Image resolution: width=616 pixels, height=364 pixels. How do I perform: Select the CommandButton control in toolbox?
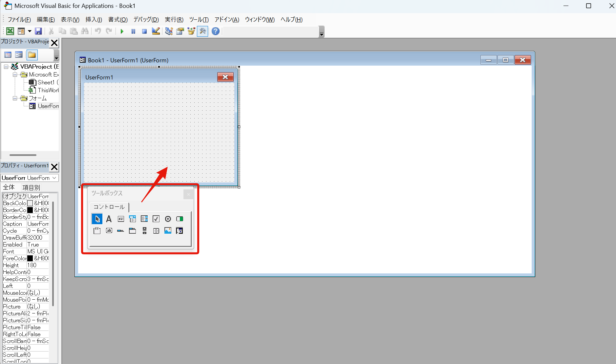pyautogui.click(x=109, y=231)
